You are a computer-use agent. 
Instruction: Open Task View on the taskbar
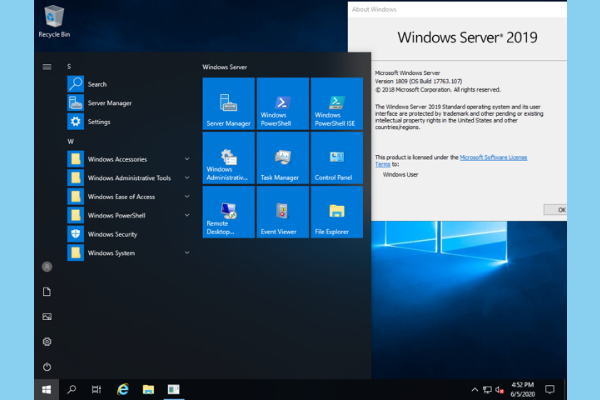click(x=96, y=390)
